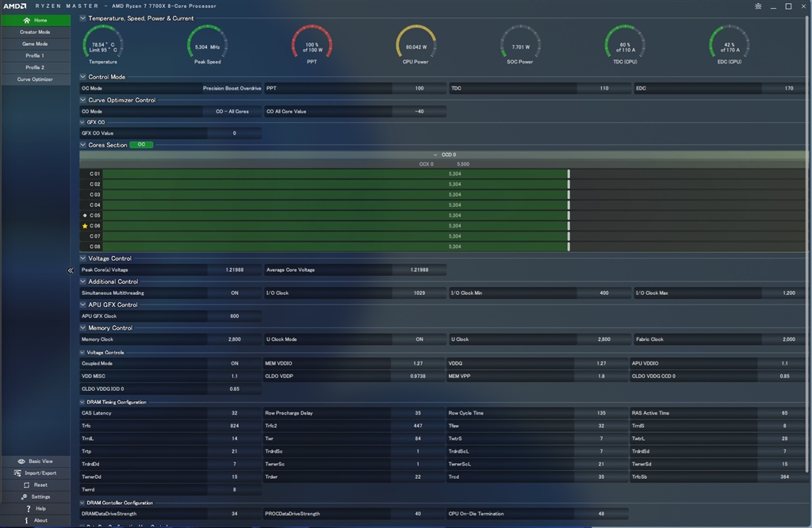
Task: Click CPU On-Die Termination value 48
Action: click(601, 514)
